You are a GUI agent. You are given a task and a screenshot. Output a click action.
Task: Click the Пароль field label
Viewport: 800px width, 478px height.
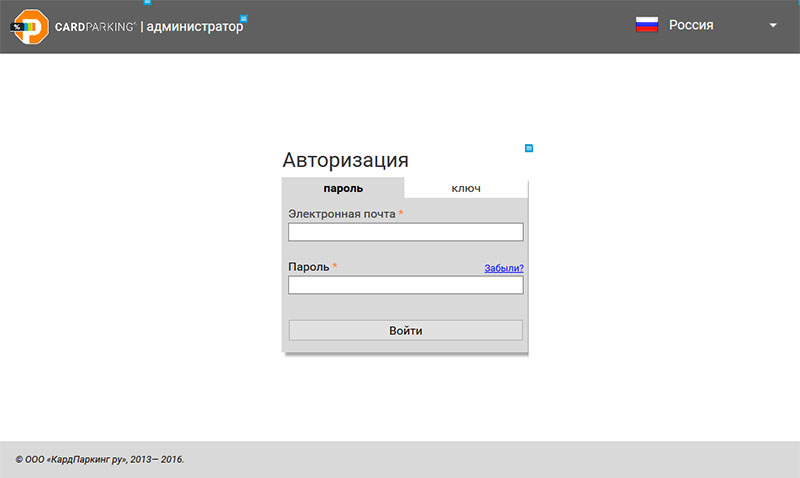309,267
